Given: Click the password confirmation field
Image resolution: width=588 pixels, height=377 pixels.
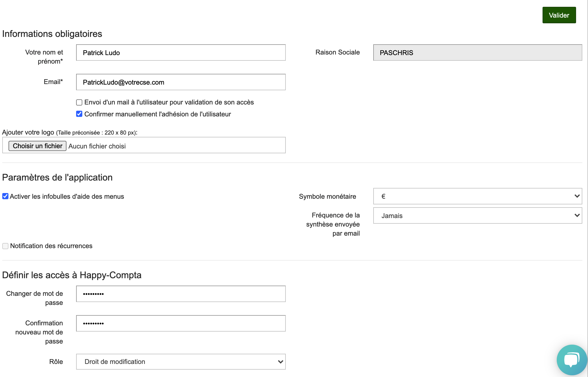Looking at the screenshot, I should click(x=181, y=323).
